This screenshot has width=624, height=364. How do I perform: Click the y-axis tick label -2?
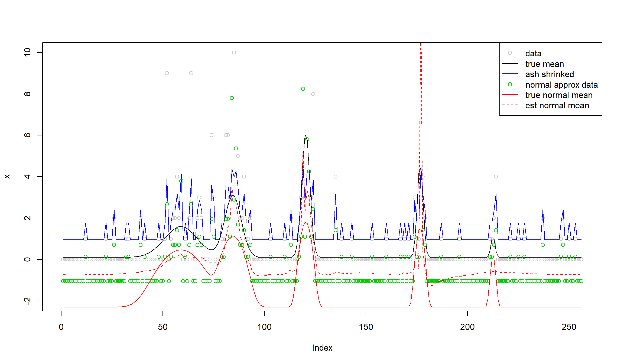tap(27, 301)
